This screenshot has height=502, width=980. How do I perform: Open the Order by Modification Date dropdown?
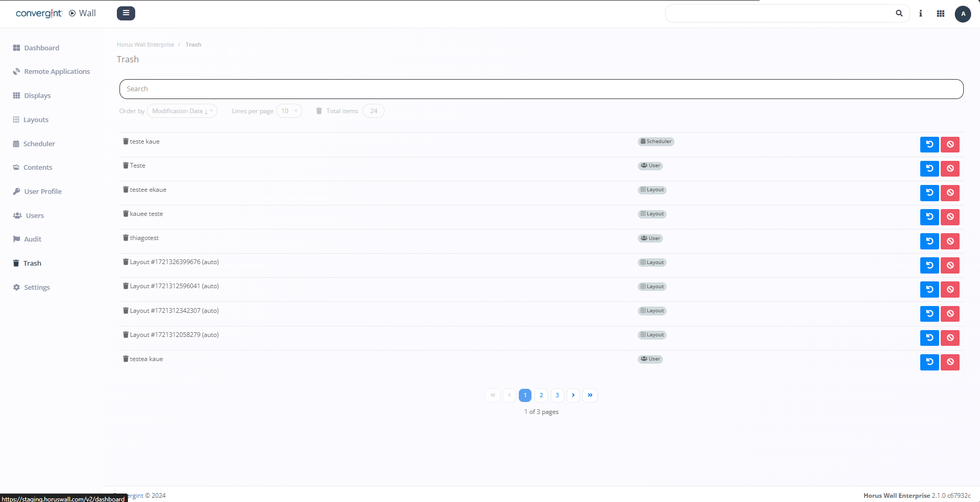point(182,111)
